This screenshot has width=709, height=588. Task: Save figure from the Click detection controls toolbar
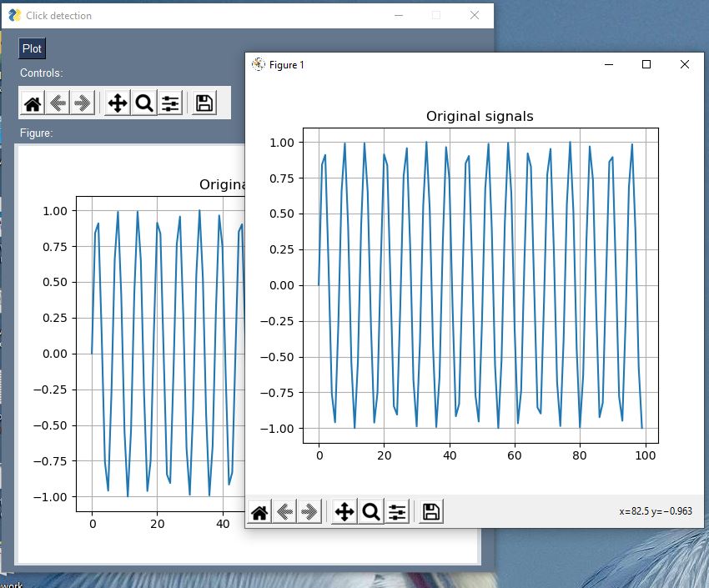pyautogui.click(x=204, y=102)
